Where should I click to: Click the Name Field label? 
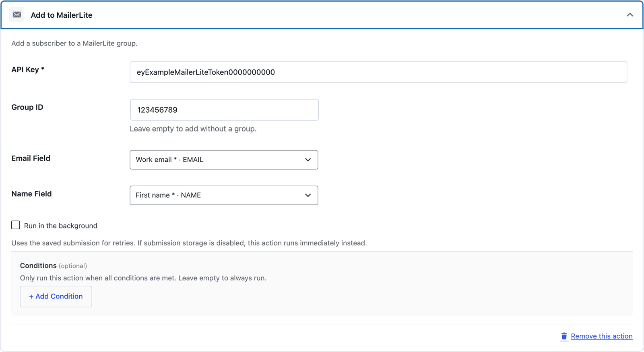click(31, 194)
